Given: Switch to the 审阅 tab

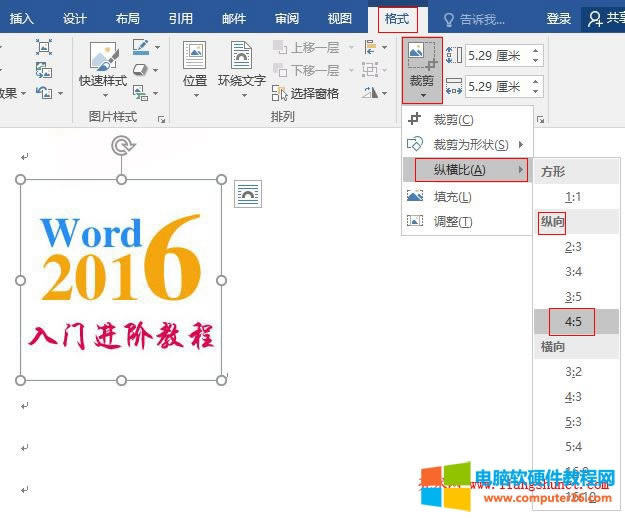Looking at the screenshot, I should [287, 18].
